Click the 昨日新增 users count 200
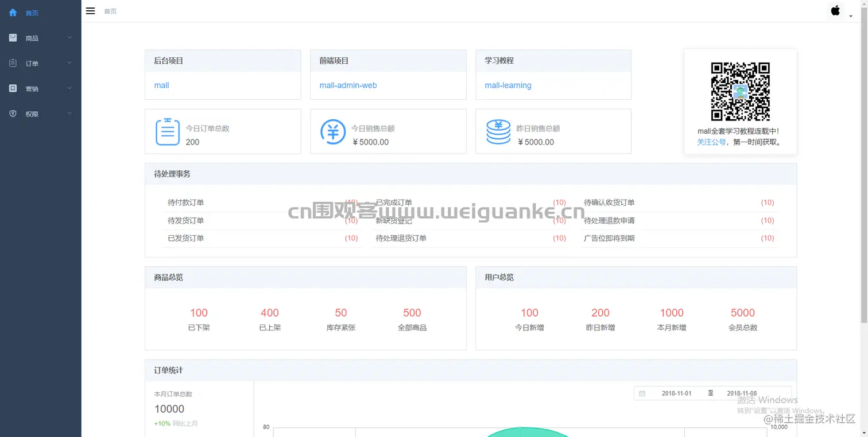This screenshot has height=437, width=868. pyautogui.click(x=600, y=313)
